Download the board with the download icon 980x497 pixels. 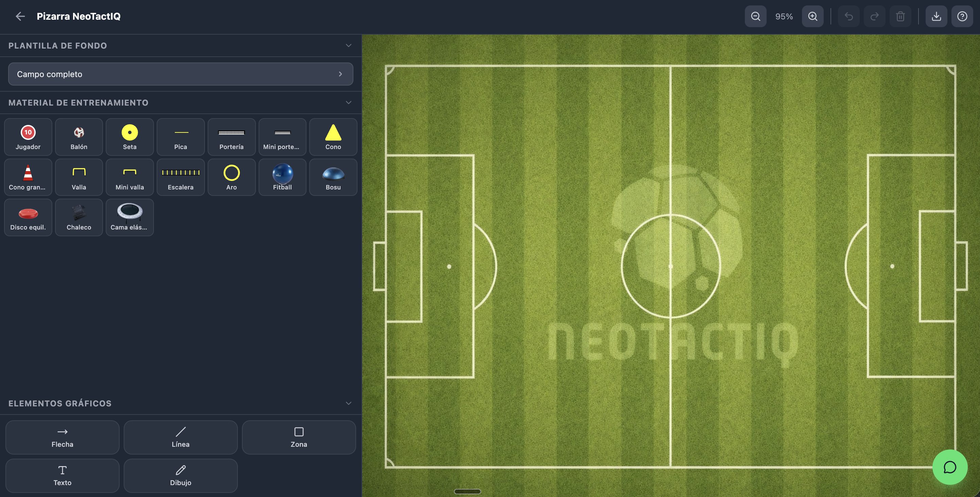pos(936,16)
